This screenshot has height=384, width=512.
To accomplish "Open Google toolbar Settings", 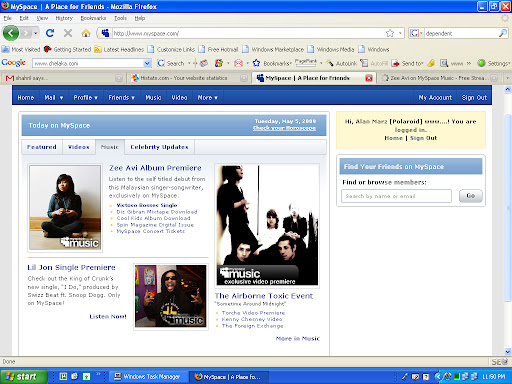I will tap(493, 63).
